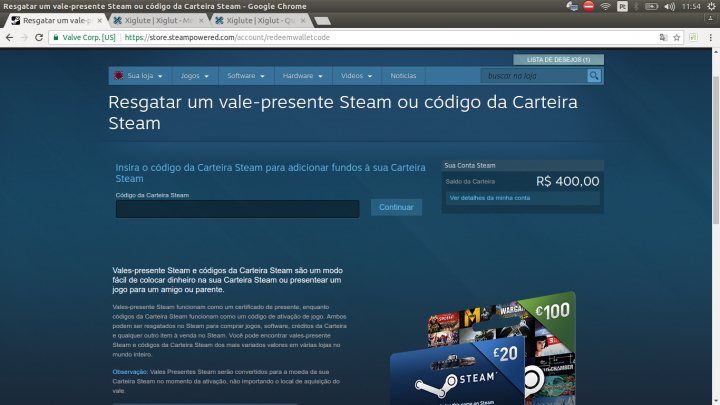Open Chrome three-dot menu
720x405 pixels.
(710, 38)
